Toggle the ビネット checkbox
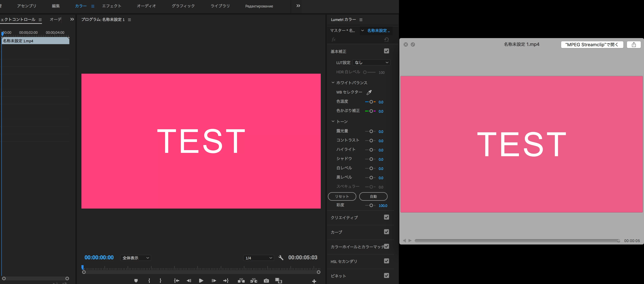This screenshot has height=284, width=644. click(387, 275)
